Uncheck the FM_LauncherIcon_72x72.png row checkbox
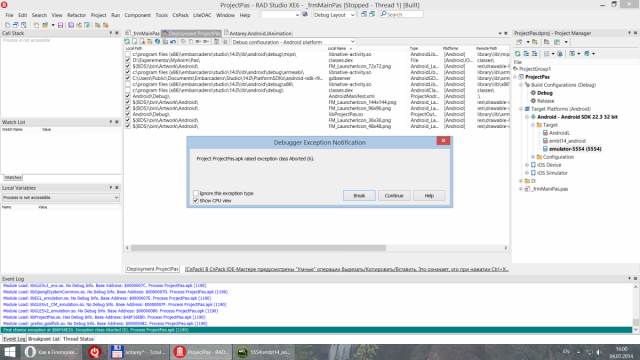Image resolution: width=640 pixels, height=360 pixels. [x=128, y=66]
